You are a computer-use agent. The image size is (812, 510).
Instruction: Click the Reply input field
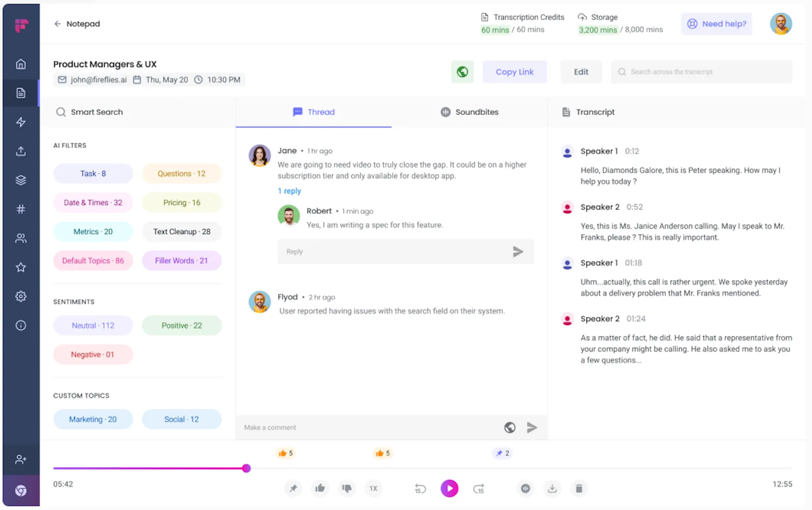point(405,251)
